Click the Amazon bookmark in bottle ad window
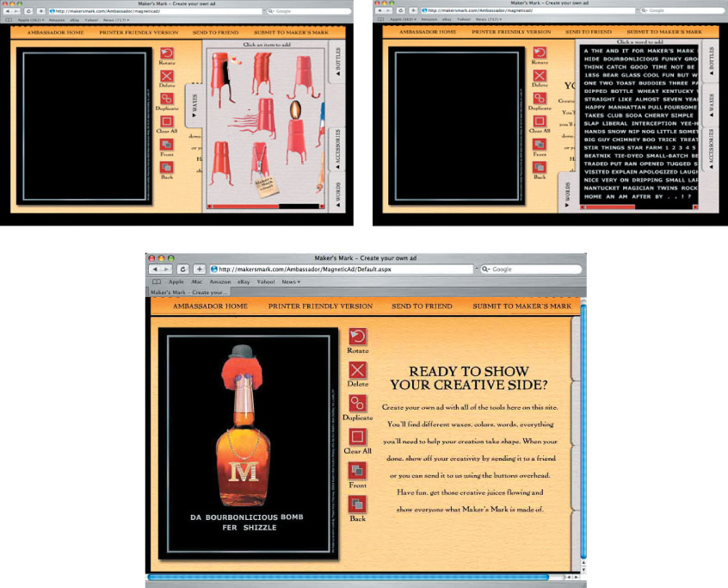This screenshot has height=588, width=728. [x=220, y=282]
